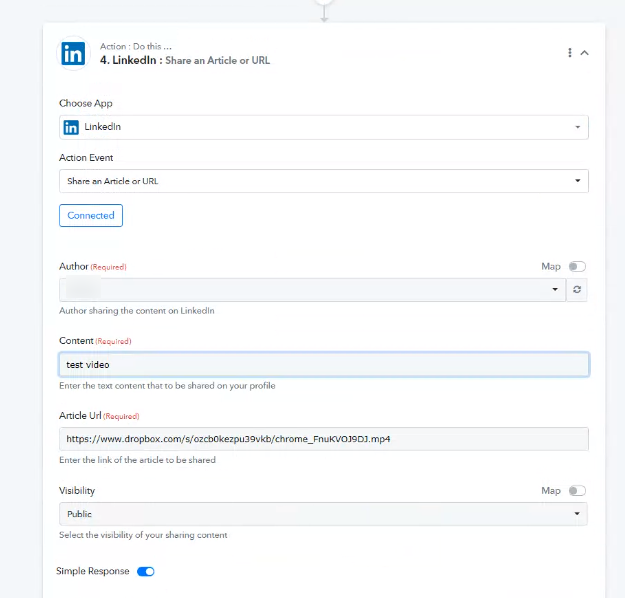The width and height of the screenshot is (625, 598).
Task: Open the three-dot step options menu
Action: 570,53
